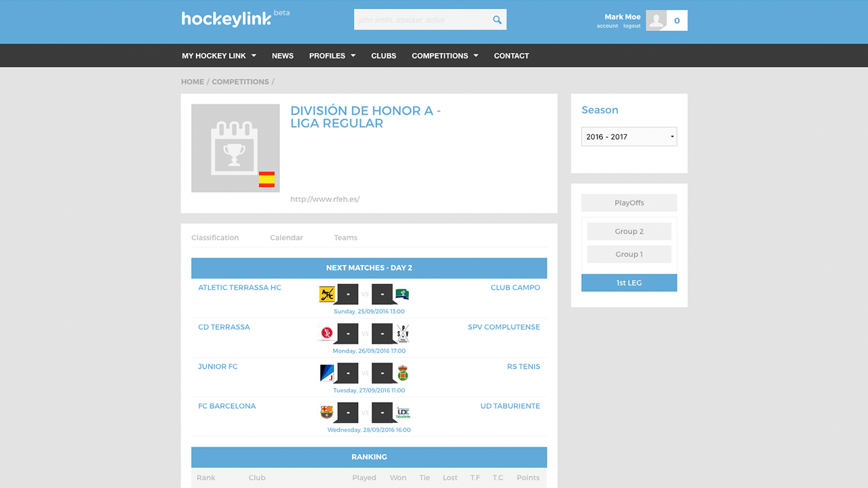
Task: Click the hockeylink logo
Action: point(226,19)
